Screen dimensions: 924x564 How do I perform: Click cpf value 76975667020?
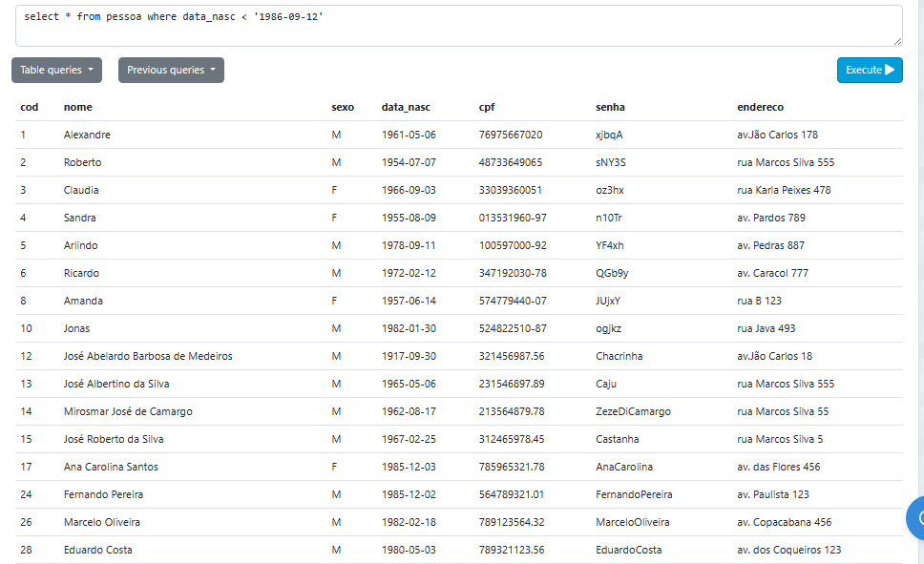[511, 135]
